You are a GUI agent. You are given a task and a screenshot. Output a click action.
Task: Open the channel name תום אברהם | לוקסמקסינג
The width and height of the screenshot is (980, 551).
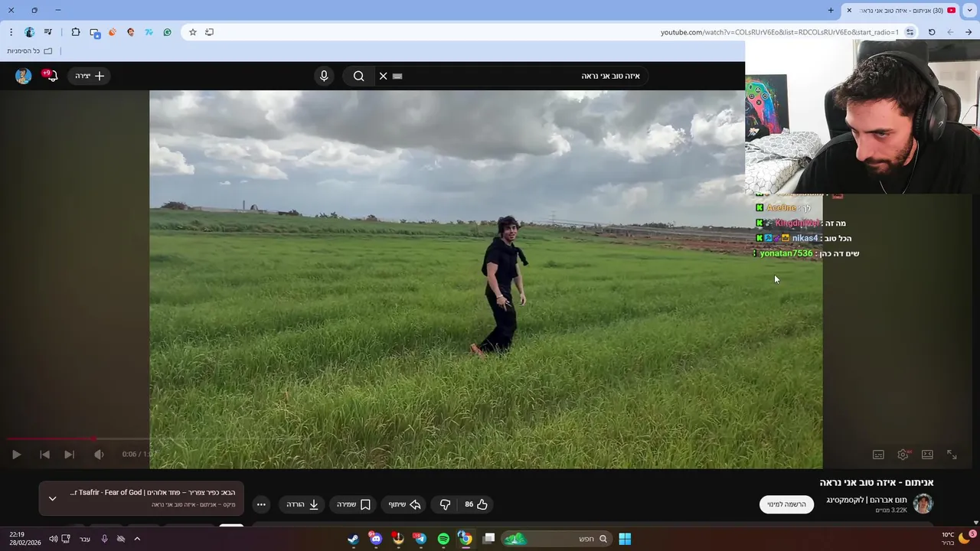point(867,500)
